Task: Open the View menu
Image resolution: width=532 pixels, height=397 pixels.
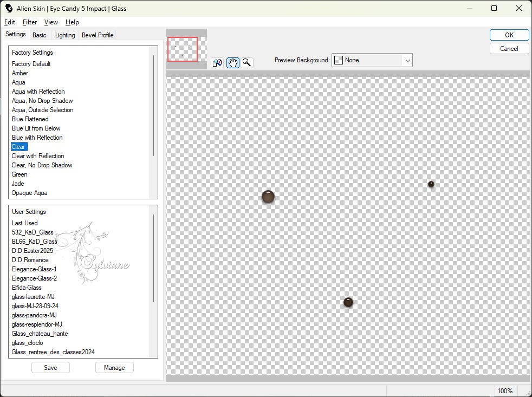Action: click(51, 22)
